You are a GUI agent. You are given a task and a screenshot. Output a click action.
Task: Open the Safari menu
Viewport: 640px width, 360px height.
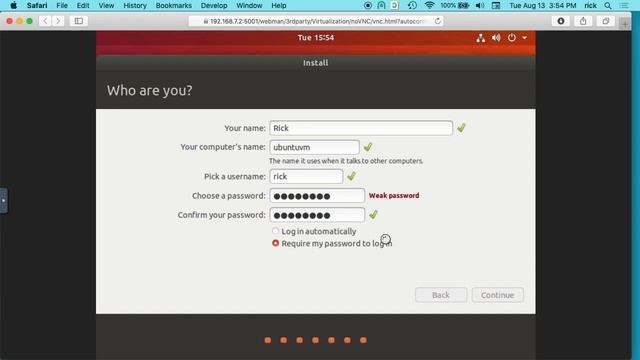point(37,5)
